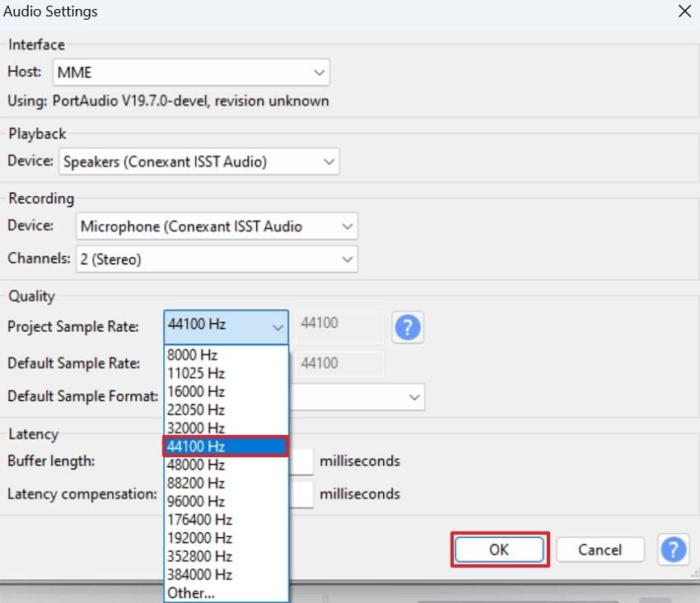Open the Default Sample Format dropdown arrow
Viewport: 700px width, 603px height.
click(414, 396)
